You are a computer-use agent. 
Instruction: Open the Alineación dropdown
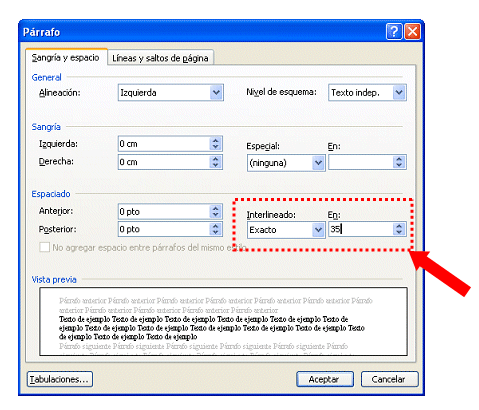tap(217, 92)
